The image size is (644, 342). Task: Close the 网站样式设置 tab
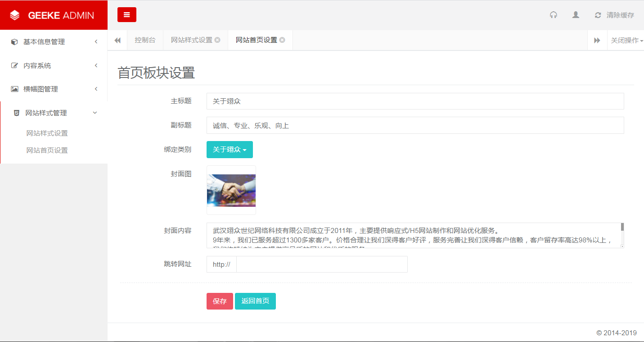point(217,40)
